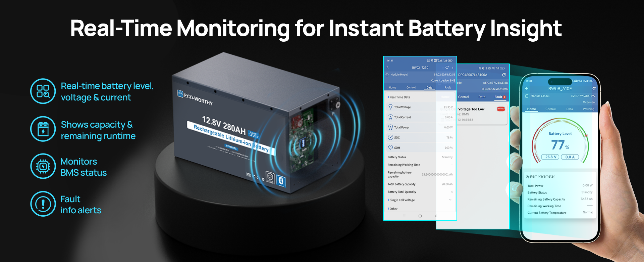The height and width of the screenshot is (262, 644).
Task: Open the Data tab on BW0B_A10E
Action: point(570,109)
